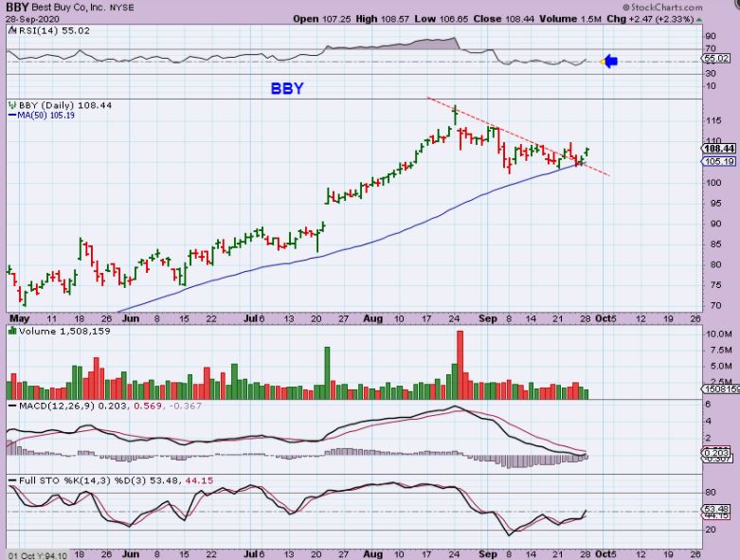Click the MA(50) blue line legend marker
Image resolution: width=740 pixels, height=560 pixels.
pyautogui.click(x=12, y=115)
